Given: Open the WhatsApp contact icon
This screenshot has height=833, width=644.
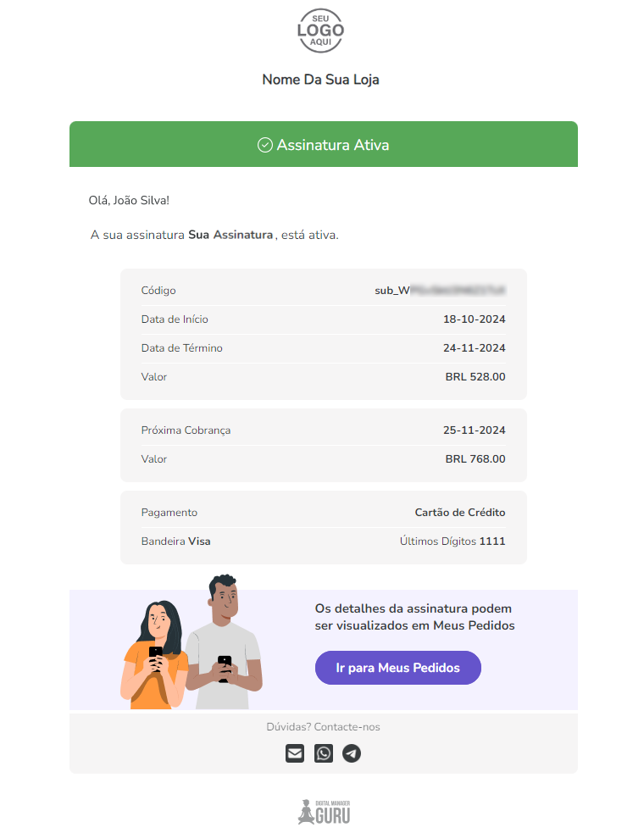Looking at the screenshot, I should [x=324, y=753].
